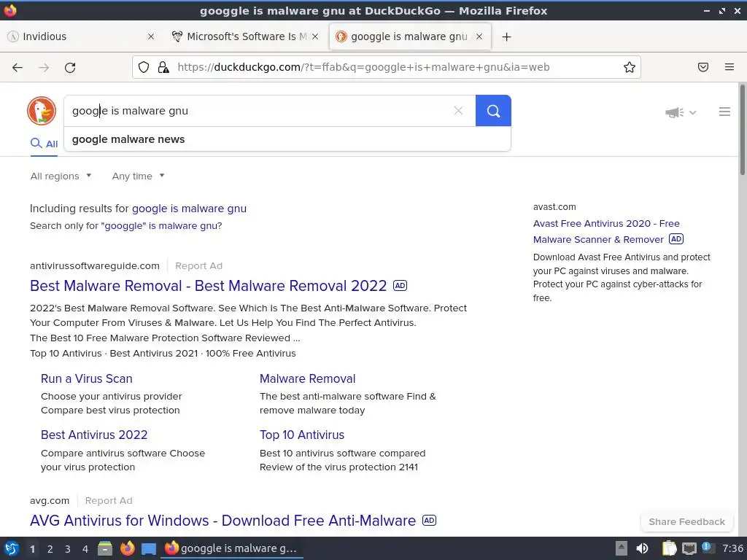Bookmark this page with the star icon
Screen dimensions: 747x560
[630, 67]
